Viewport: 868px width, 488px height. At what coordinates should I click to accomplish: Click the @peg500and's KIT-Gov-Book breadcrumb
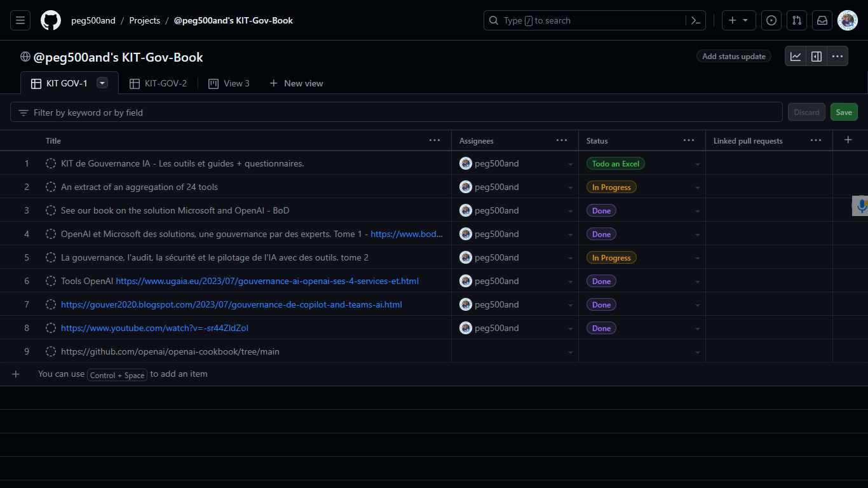(233, 20)
